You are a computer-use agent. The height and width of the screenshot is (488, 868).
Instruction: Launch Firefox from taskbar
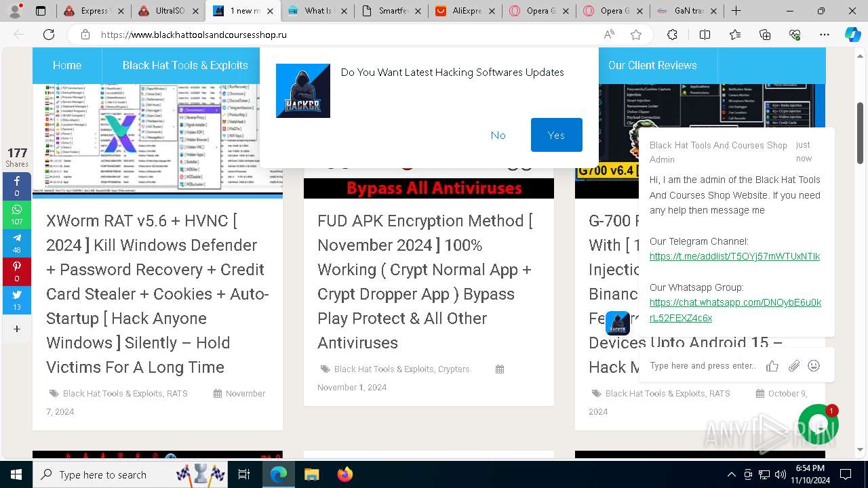tap(344, 474)
